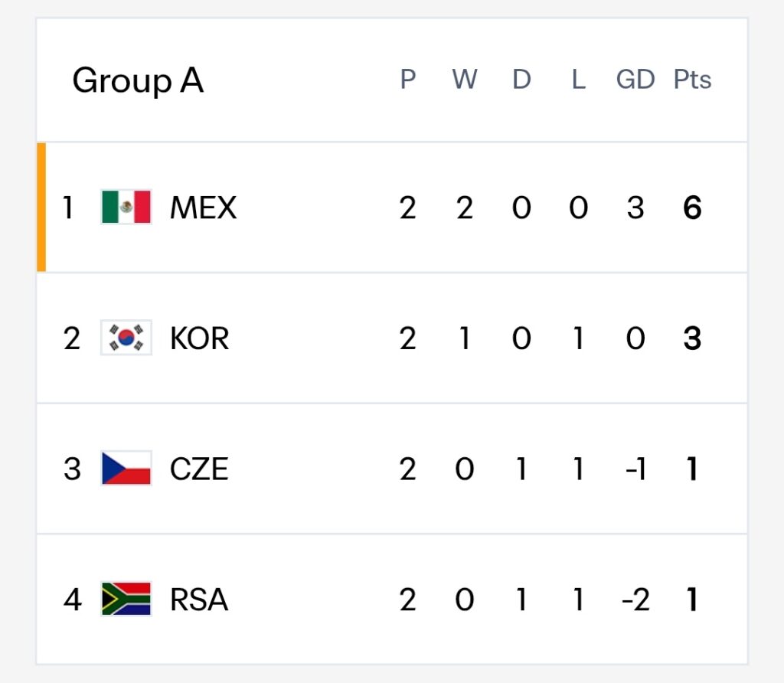The image size is (784, 683).
Task: Open the MEX team row
Action: coord(392,208)
